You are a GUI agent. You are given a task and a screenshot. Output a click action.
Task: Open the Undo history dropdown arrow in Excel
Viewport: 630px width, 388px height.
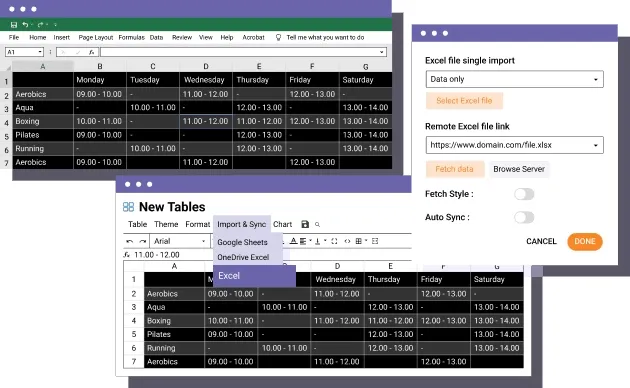tap(32, 25)
